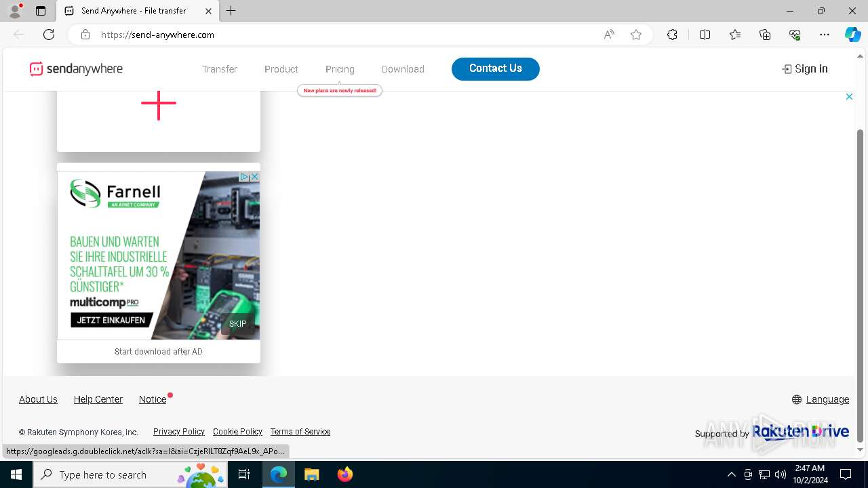Open Task View on taskbar
Viewport: 868px width, 488px height.
pyautogui.click(x=245, y=474)
